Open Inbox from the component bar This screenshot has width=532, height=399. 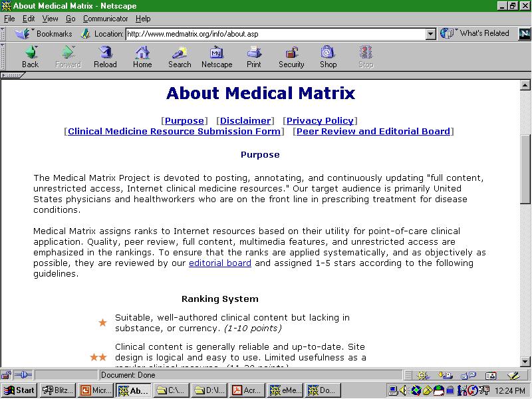click(x=446, y=375)
